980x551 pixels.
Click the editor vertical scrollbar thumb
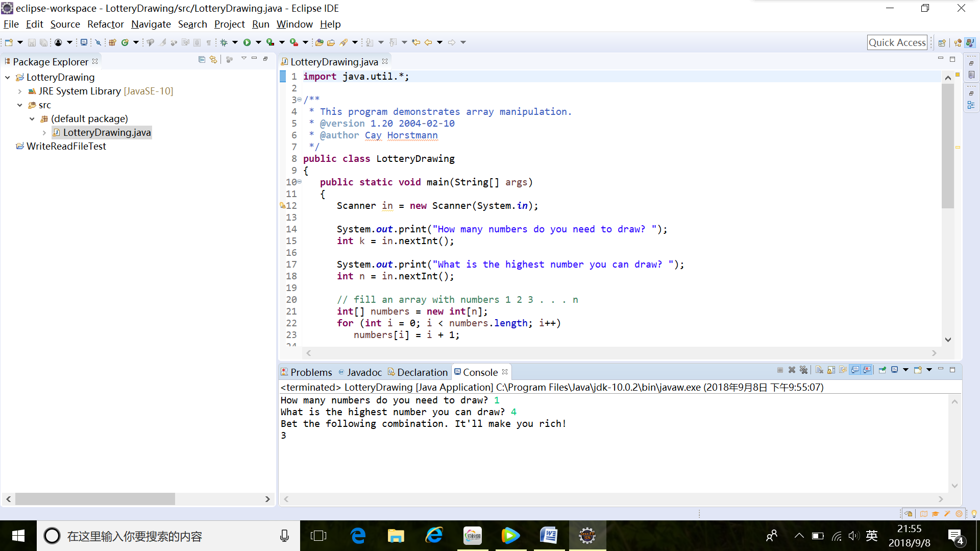pos(948,146)
